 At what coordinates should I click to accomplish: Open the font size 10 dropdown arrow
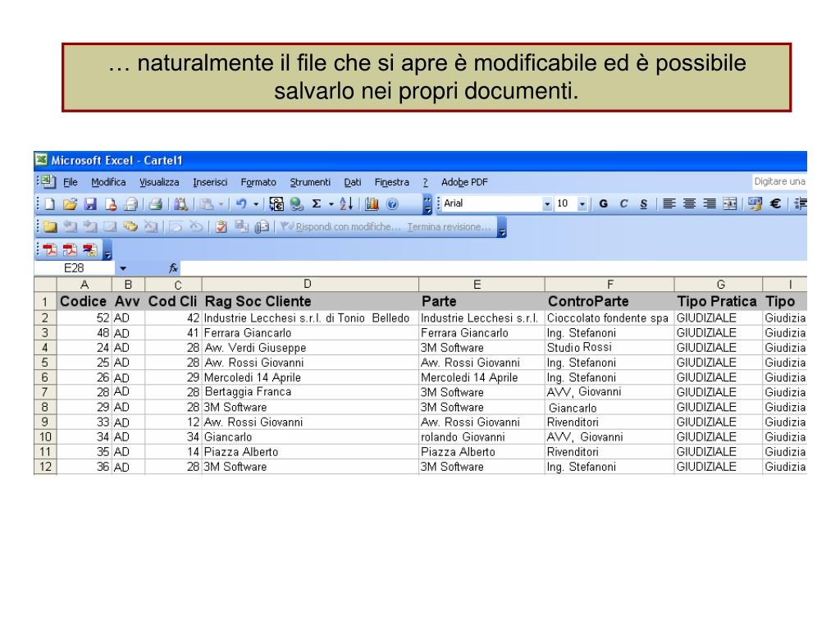coord(582,204)
